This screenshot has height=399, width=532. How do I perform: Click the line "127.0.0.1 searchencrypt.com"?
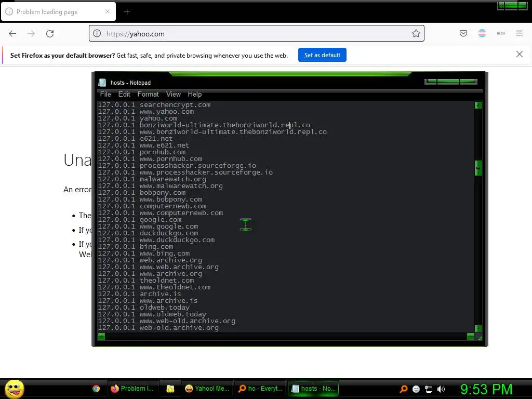[154, 105]
